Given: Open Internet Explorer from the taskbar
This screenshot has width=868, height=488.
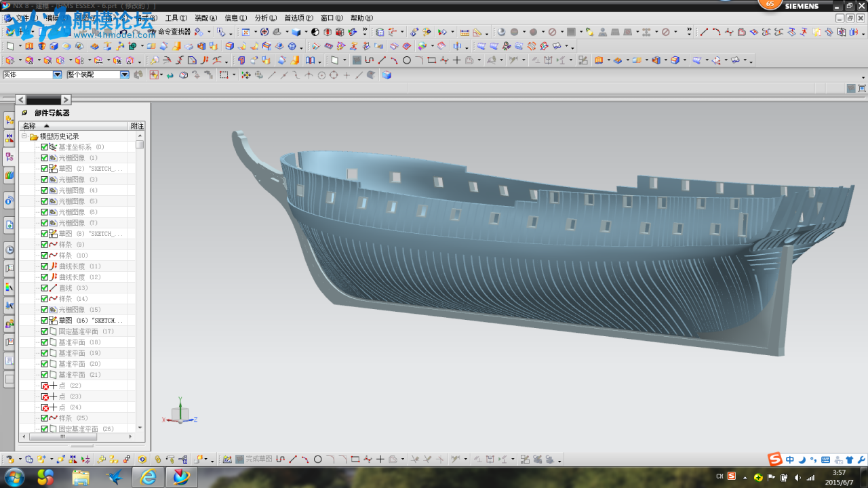Looking at the screenshot, I should pos(148,477).
